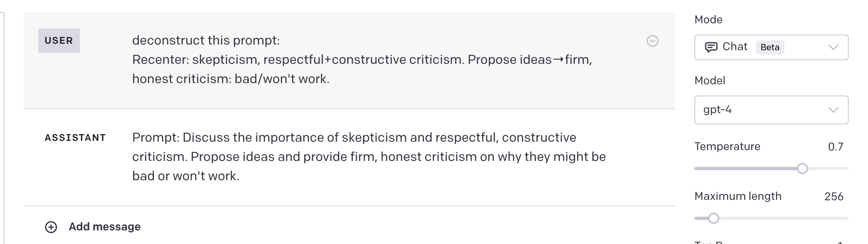
Task: Toggle the USER role label
Action: 59,41
